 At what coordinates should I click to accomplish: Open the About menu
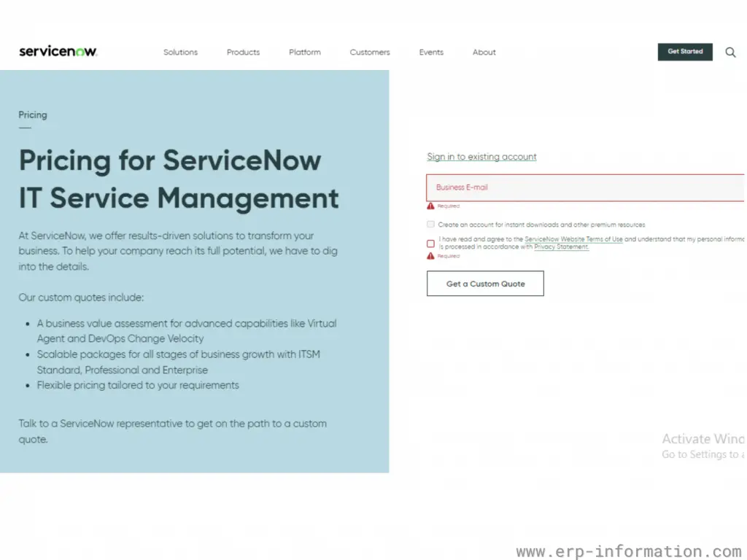484,52
